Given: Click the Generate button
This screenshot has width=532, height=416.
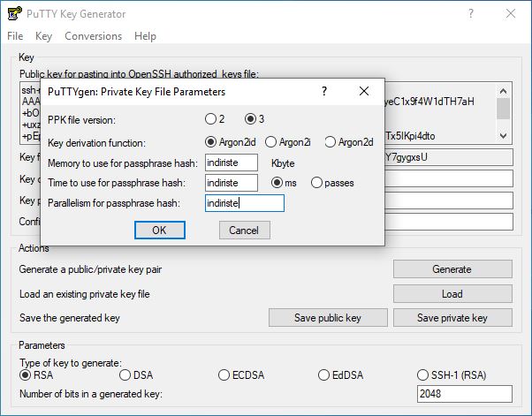Looking at the screenshot, I should [452, 269].
